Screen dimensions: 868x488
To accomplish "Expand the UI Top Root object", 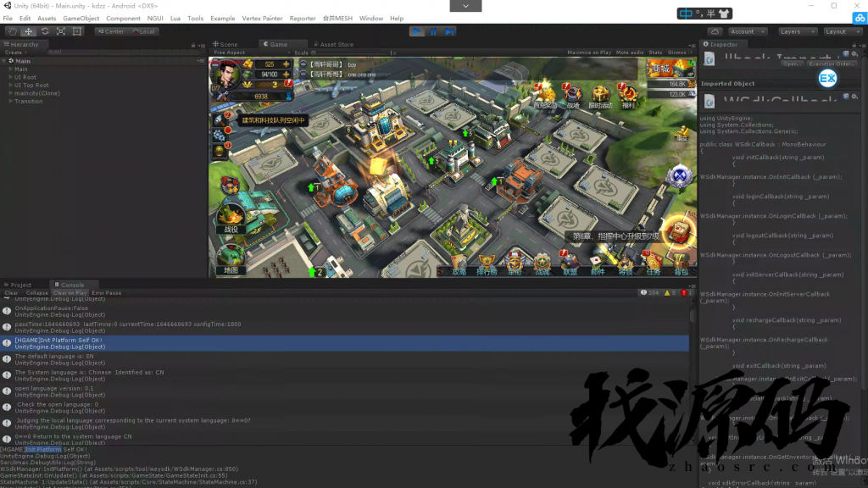I will coord(10,86).
